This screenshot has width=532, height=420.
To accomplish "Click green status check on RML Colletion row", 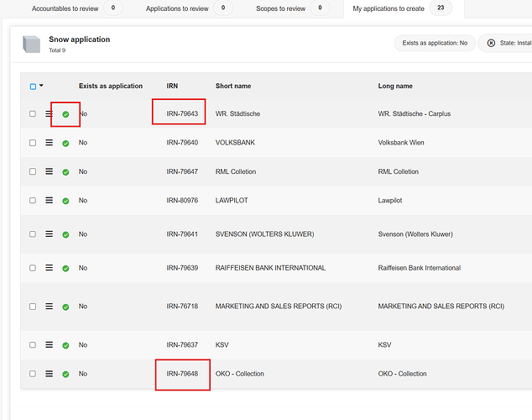I will (65, 172).
